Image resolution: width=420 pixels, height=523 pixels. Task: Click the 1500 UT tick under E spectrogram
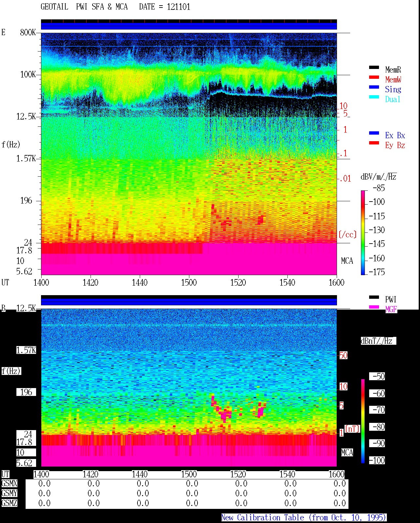pos(189,283)
